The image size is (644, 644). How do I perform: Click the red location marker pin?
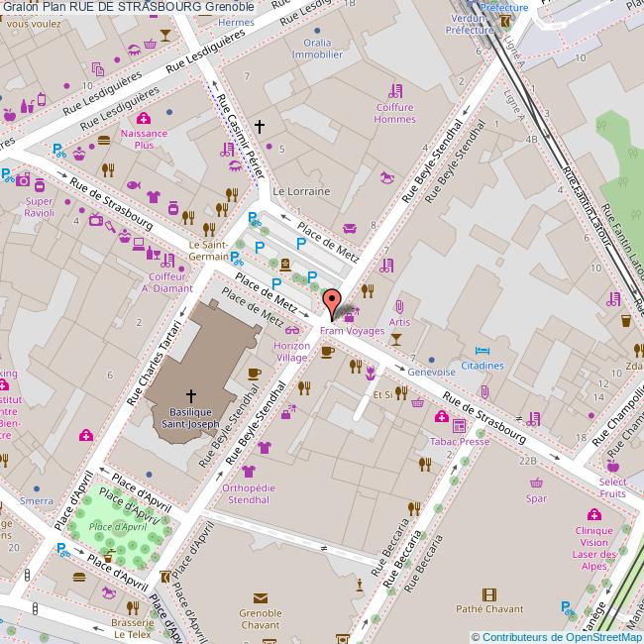coord(332,300)
